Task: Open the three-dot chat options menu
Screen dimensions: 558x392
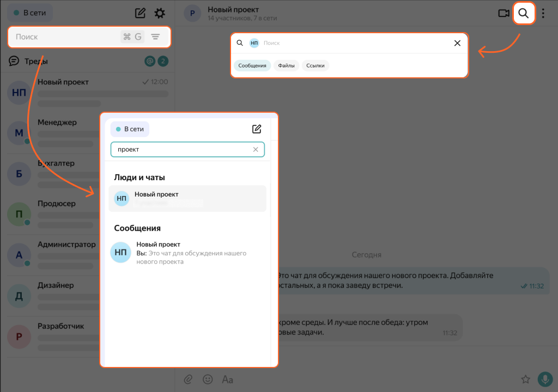Action: tap(543, 14)
